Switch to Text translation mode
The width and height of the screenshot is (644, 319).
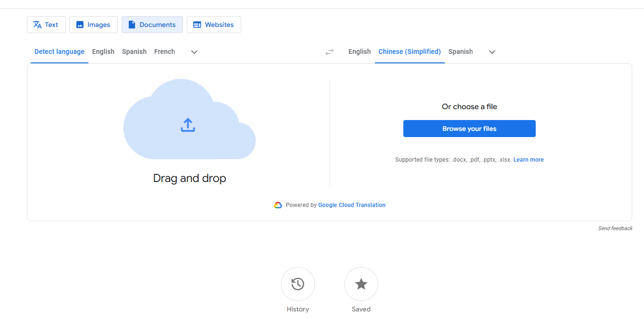point(46,25)
